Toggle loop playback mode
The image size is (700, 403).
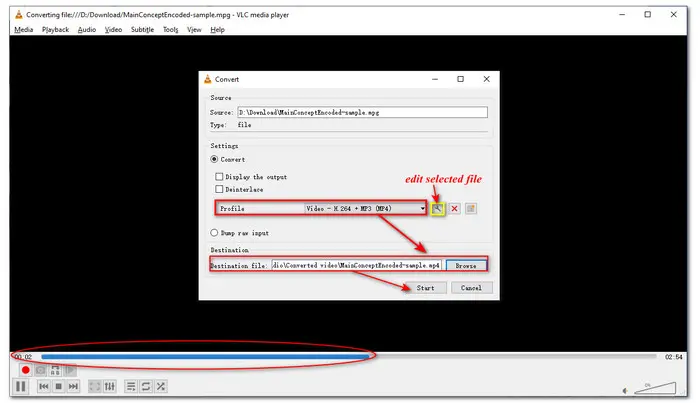click(x=146, y=386)
